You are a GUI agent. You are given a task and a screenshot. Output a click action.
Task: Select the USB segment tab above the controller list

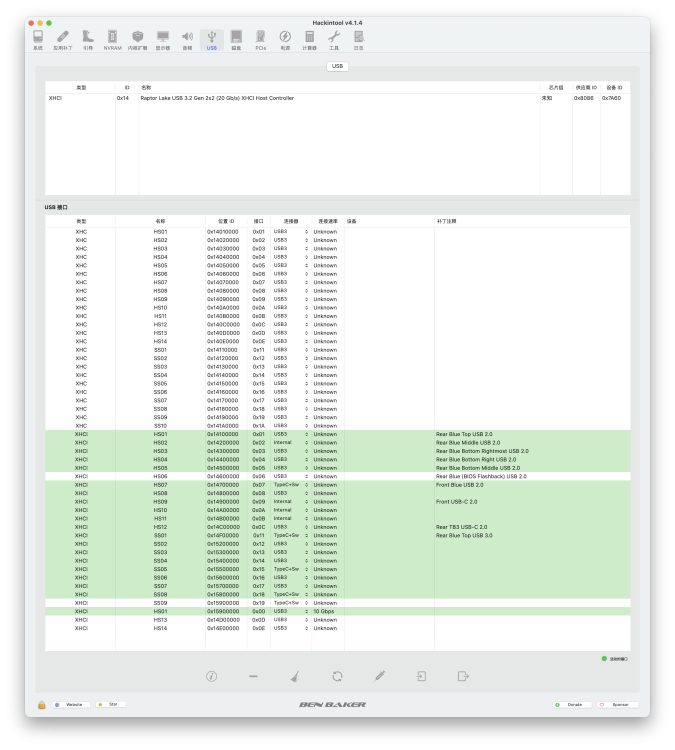[x=337, y=66]
